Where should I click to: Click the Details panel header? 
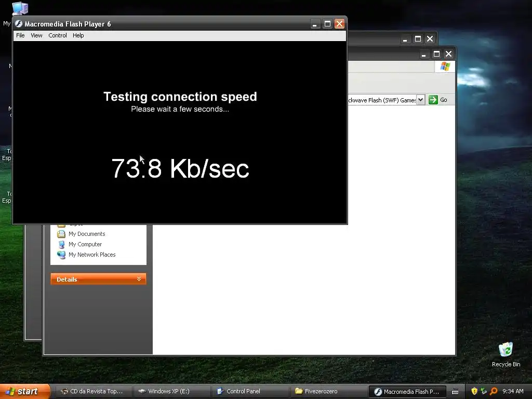pos(98,279)
